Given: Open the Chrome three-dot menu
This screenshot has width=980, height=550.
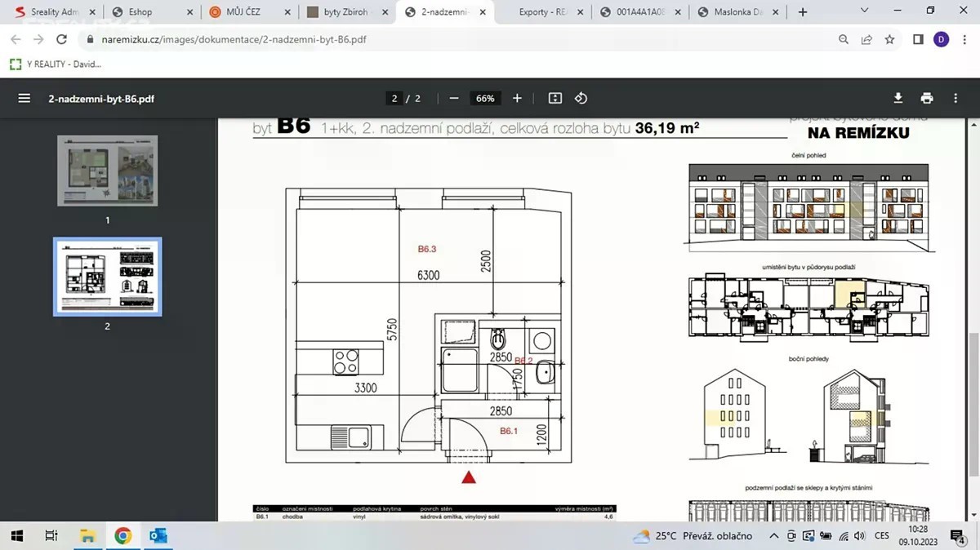Looking at the screenshot, I should [x=964, y=39].
